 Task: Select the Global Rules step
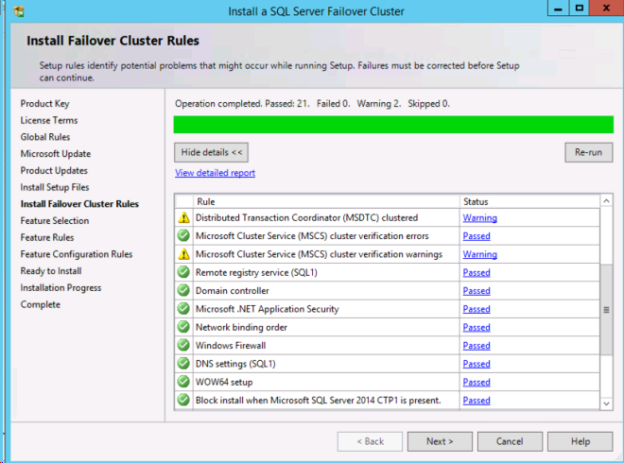point(45,137)
